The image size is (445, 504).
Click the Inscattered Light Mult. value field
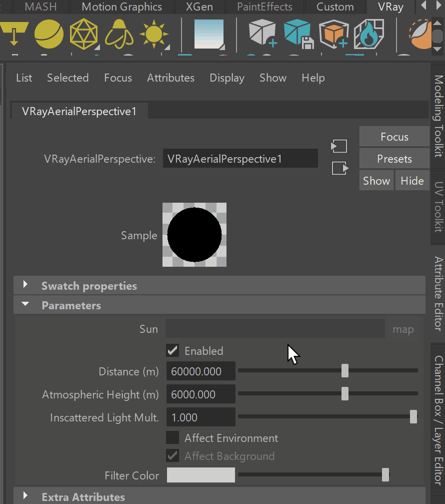201,417
